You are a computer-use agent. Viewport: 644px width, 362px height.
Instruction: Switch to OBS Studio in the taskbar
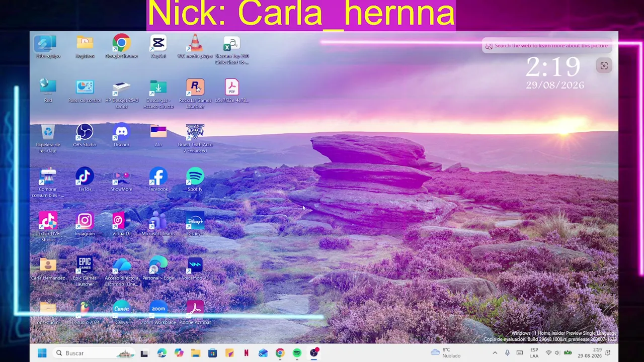[x=314, y=353]
